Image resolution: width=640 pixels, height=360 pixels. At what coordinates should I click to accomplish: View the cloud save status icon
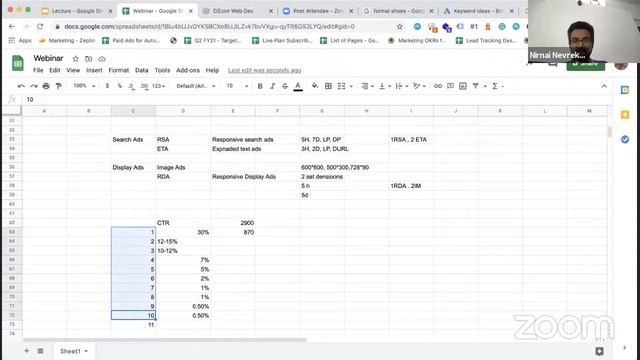102,59
